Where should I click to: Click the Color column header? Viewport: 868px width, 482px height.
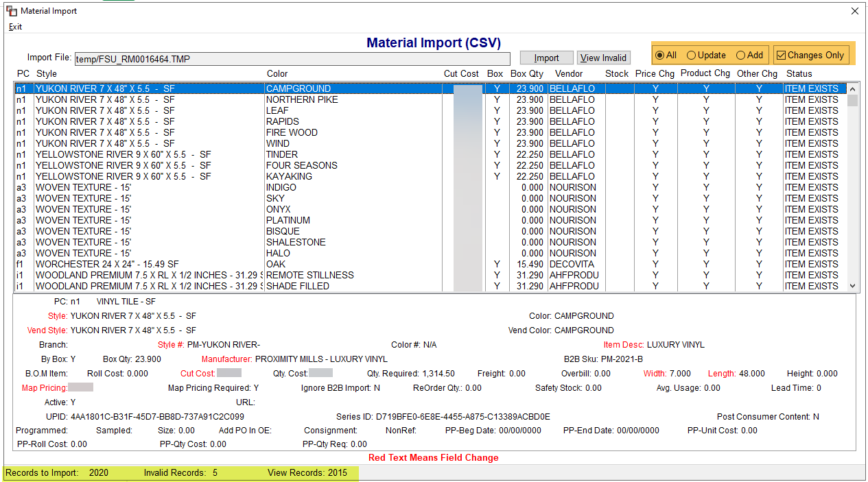tap(277, 73)
